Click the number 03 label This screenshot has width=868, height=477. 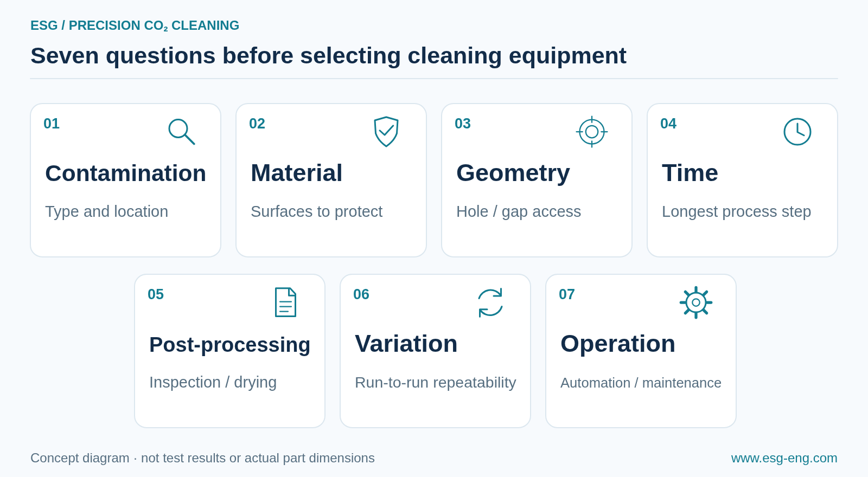[x=463, y=124]
